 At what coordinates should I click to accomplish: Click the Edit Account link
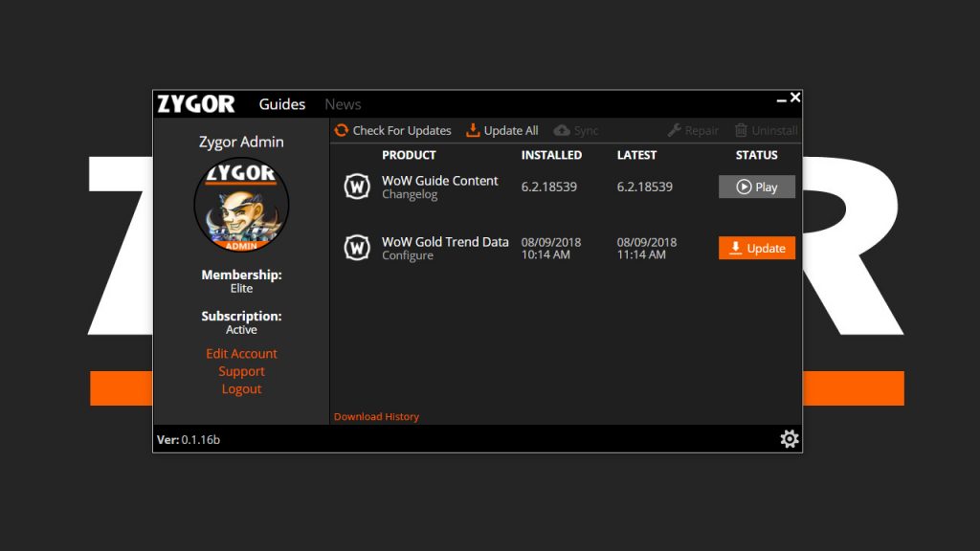[x=241, y=354]
